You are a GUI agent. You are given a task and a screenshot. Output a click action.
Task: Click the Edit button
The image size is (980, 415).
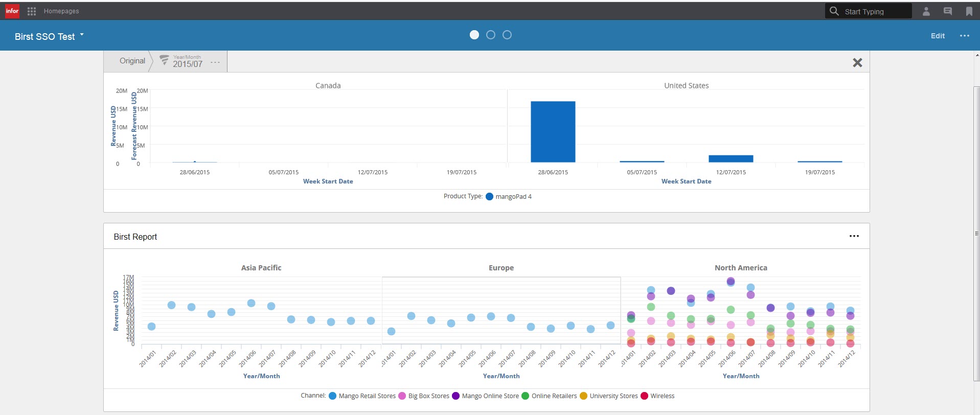(x=938, y=36)
